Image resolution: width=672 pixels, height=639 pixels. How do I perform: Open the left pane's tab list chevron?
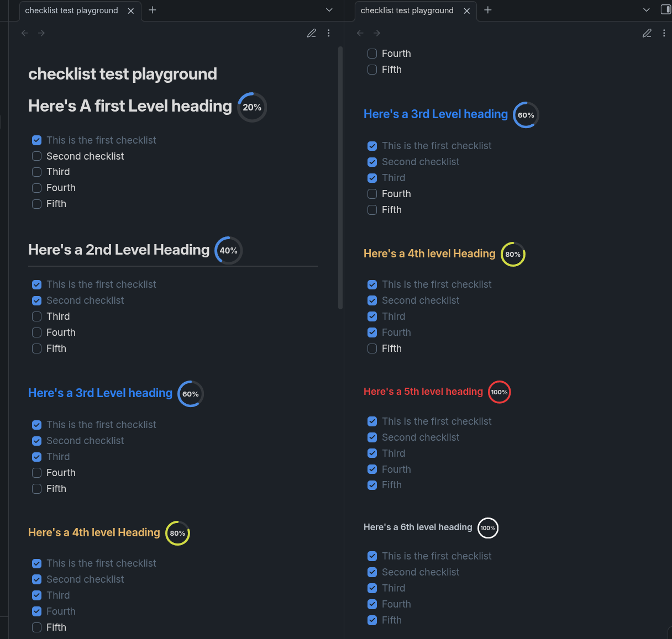click(x=329, y=10)
